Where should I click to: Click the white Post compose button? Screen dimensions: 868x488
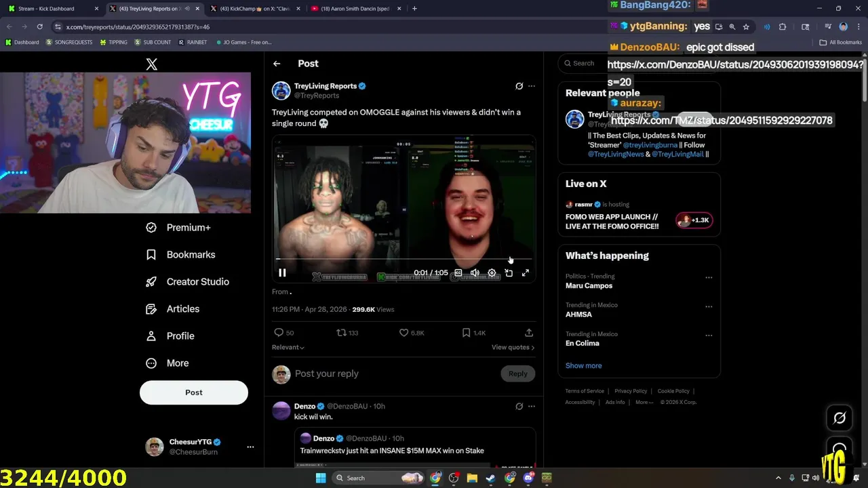pyautogui.click(x=194, y=392)
